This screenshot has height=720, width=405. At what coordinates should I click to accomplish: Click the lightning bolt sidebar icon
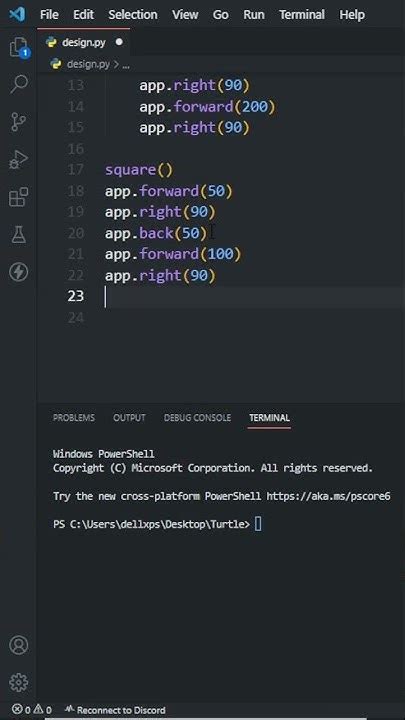pos(19,272)
